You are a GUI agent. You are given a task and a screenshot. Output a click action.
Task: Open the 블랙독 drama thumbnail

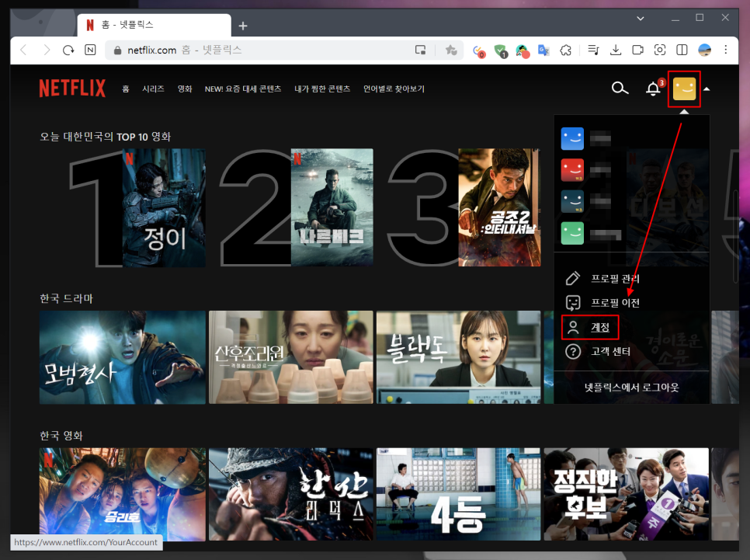point(458,357)
